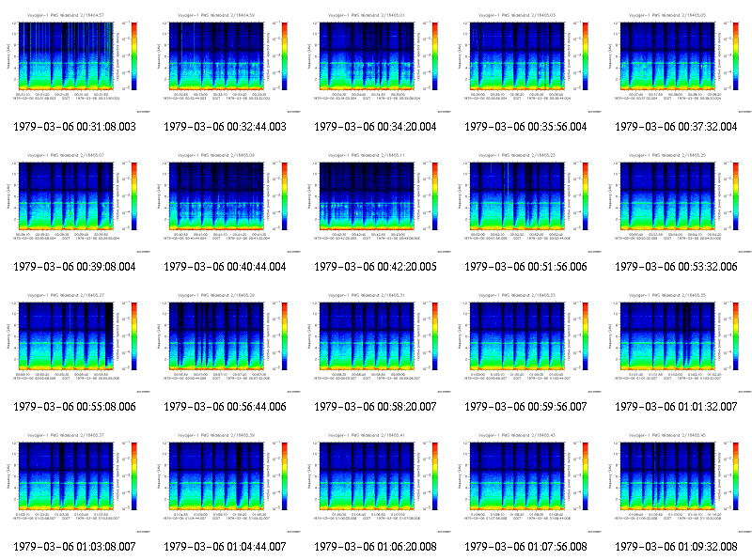Open spectrogram thumbnail for 1979-03-06 00:55:08.006
This screenshot has height=560, width=752.
pos(75,342)
